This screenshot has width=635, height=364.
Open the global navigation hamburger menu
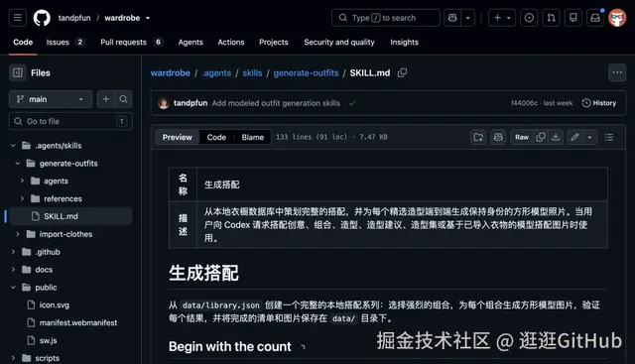point(18,18)
